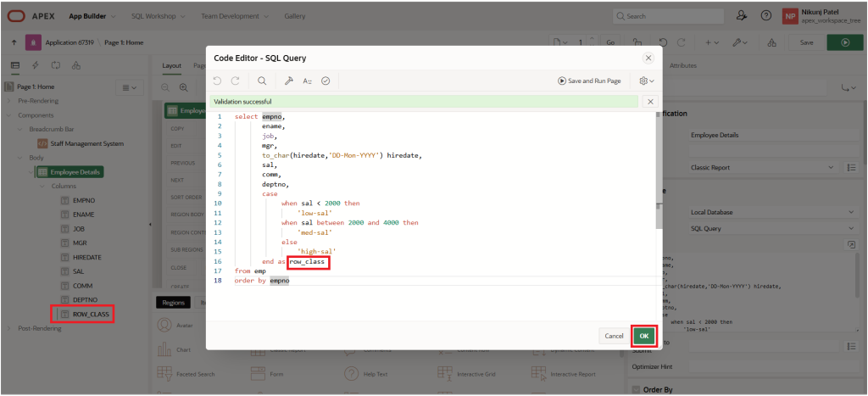Click the Undo icon in code editor
The image size is (868, 396).
[217, 81]
